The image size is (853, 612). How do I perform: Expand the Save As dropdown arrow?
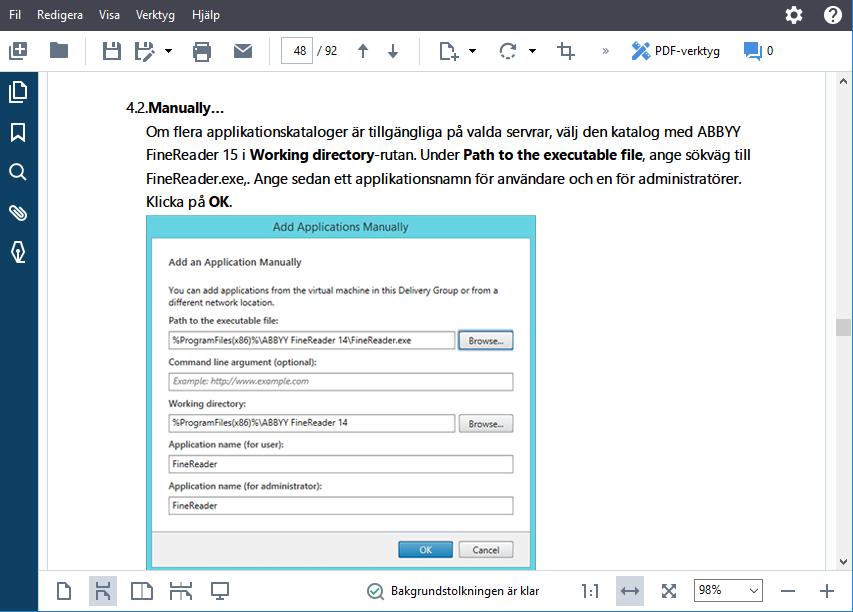(x=169, y=51)
